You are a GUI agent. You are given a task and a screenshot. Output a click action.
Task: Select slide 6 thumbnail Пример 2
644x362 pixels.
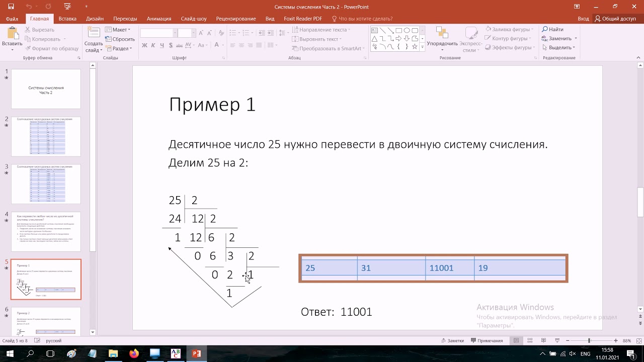(46, 321)
